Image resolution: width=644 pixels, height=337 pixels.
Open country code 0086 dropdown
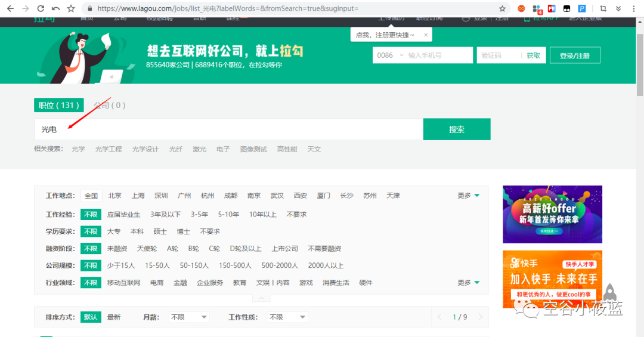tap(390, 55)
